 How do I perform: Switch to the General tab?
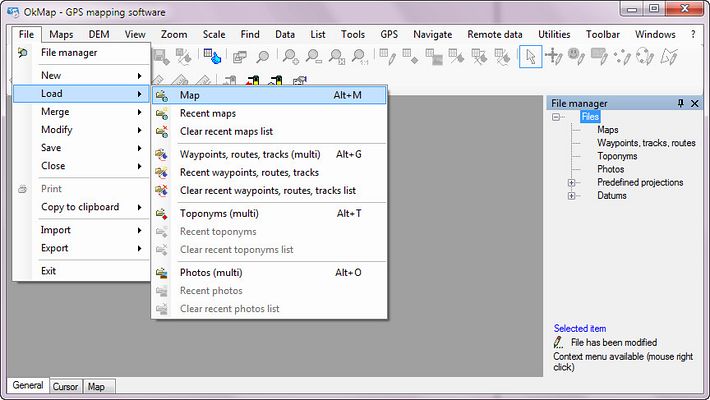[28, 386]
